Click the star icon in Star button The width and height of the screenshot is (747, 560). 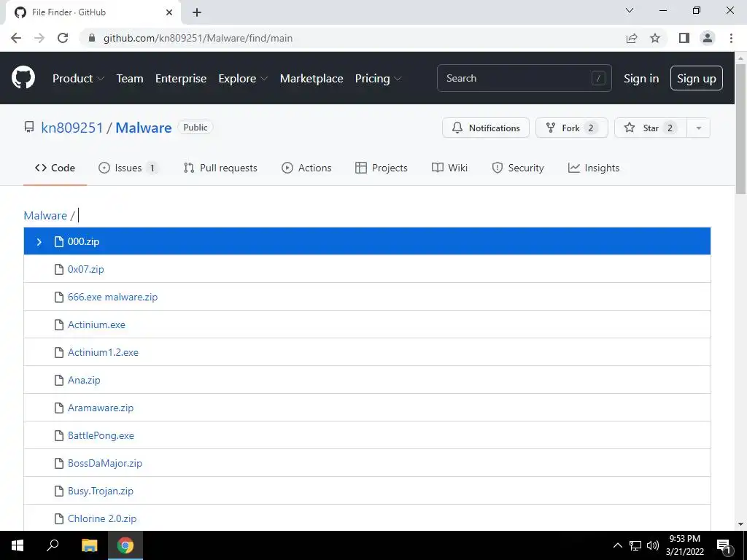pyautogui.click(x=630, y=128)
